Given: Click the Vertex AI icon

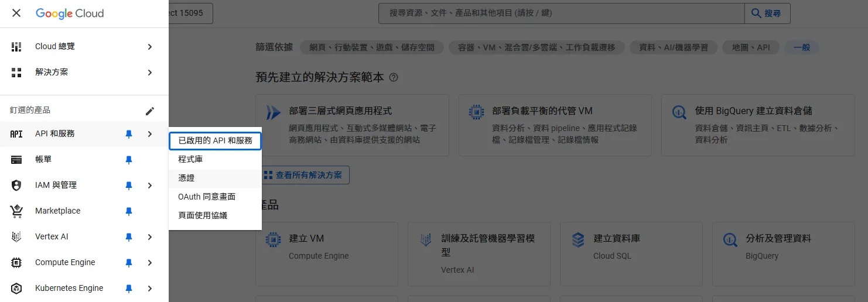Looking at the screenshot, I should tap(16, 237).
